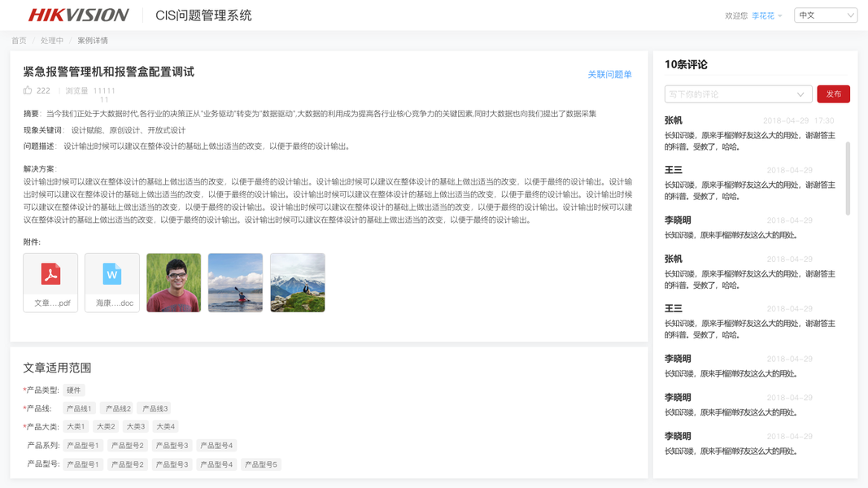868x488 pixels.
Task: Go to 处理中 breadcrumb
Action: (x=52, y=41)
